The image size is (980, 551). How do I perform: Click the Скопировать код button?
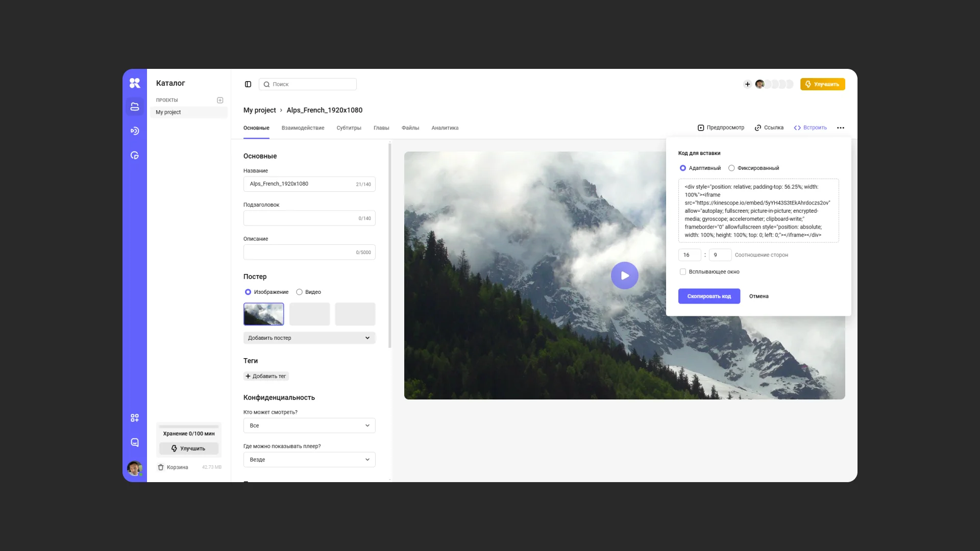pyautogui.click(x=709, y=296)
